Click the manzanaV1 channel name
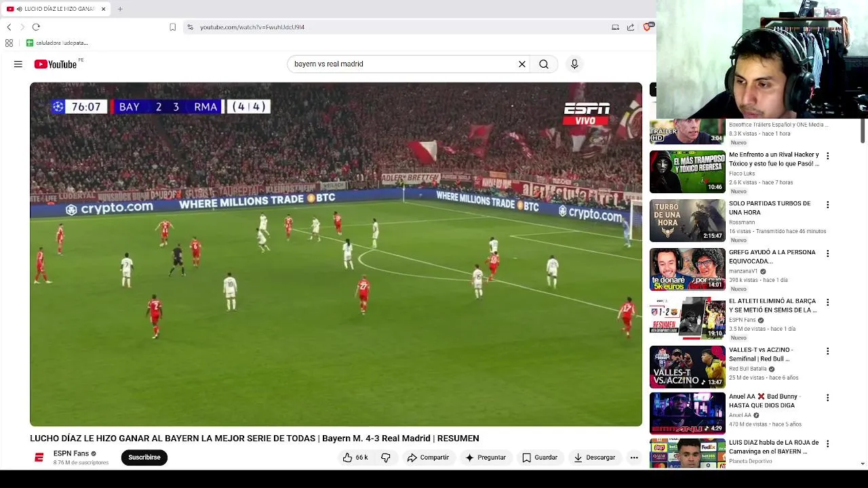The image size is (868, 488). click(743, 271)
